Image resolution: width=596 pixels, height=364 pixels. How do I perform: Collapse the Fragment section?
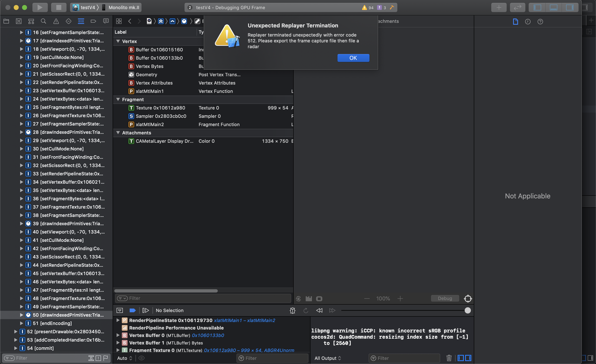click(x=118, y=99)
